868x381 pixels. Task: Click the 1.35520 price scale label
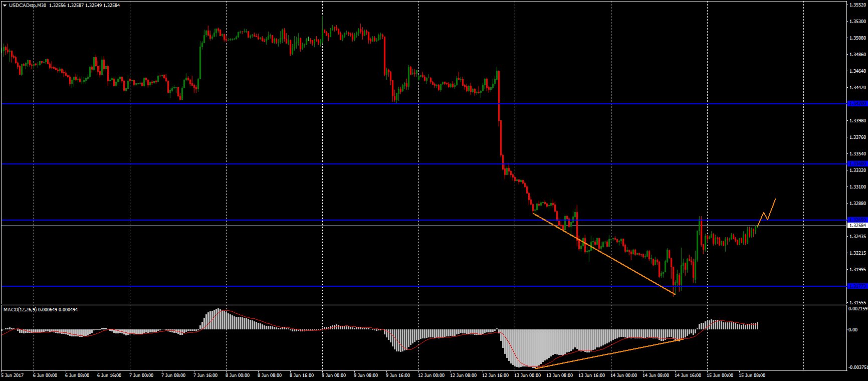point(857,5)
